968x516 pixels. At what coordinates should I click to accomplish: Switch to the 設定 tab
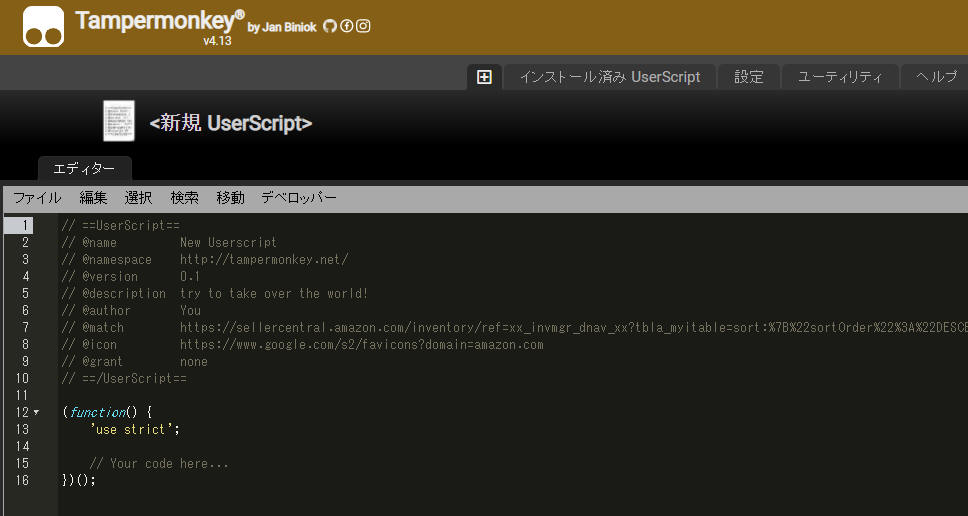pyautogui.click(x=749, y=77)
